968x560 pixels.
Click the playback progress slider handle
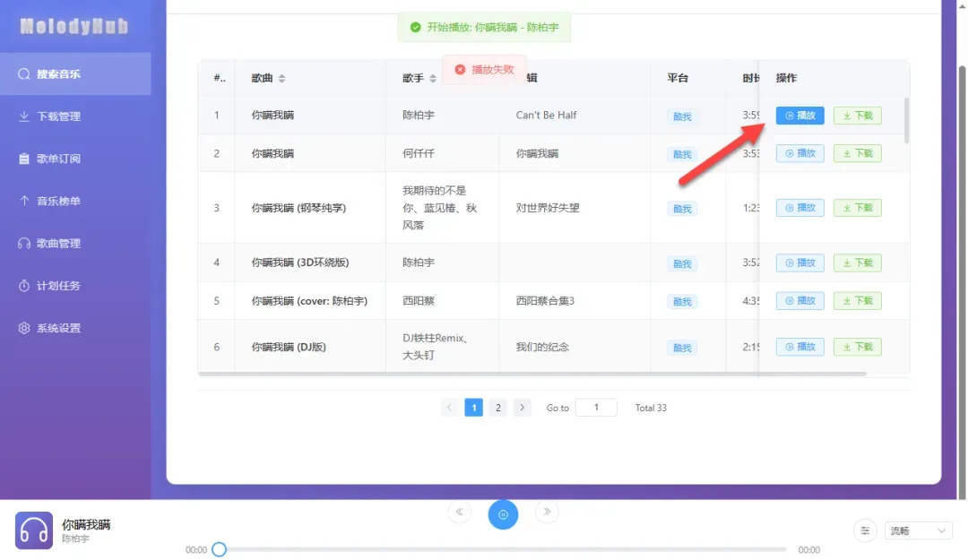click(x=219, y=549)
